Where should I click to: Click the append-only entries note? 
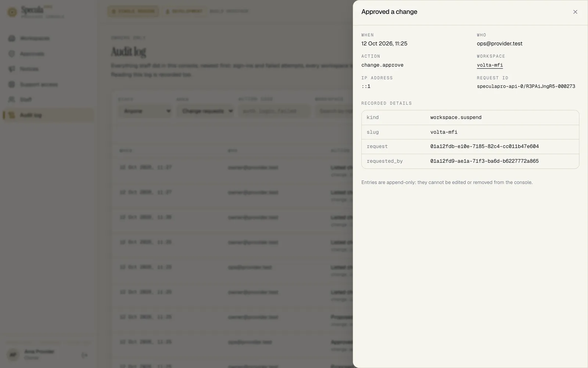447,183
